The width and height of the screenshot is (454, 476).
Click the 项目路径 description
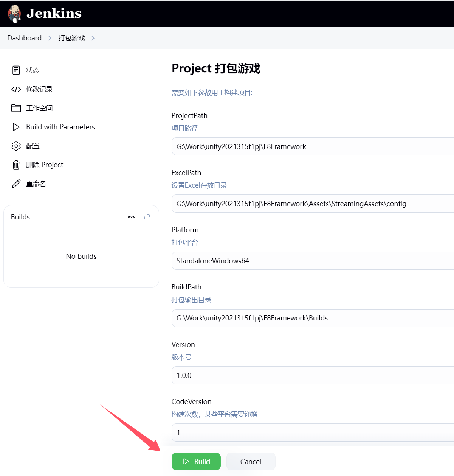pos(185,128)
